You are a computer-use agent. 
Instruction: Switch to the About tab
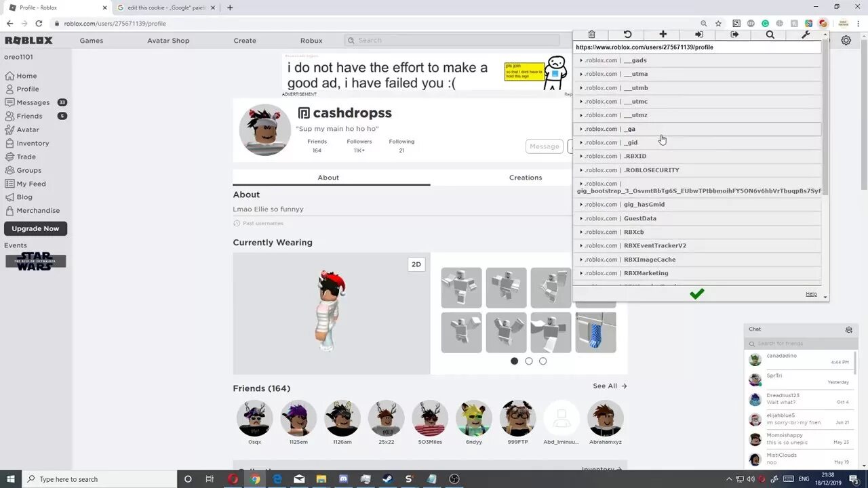tap(328, 178)
